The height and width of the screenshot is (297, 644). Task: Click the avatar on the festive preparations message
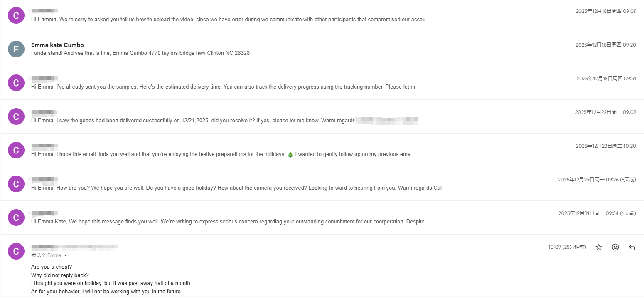point(16,151)
